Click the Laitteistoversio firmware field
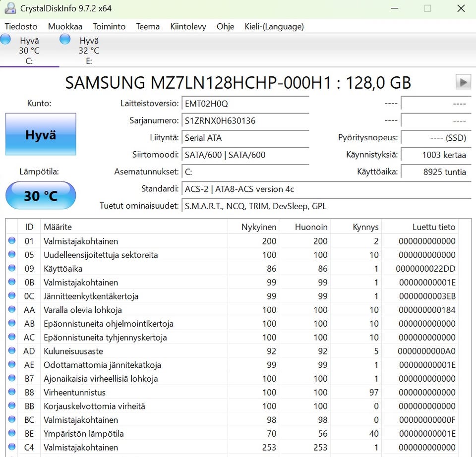This screenshot has height=457, width=476. coord(245,104)
